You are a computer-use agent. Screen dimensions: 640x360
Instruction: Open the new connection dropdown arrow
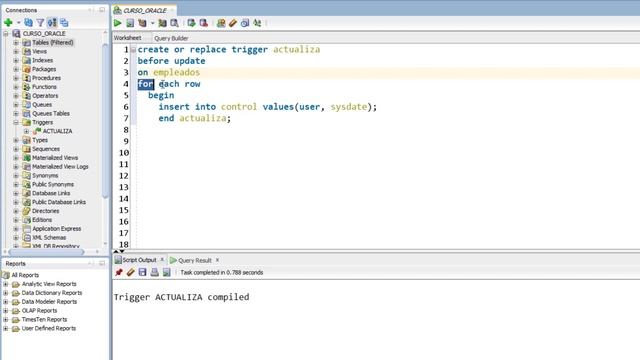[x=18, y=22]
